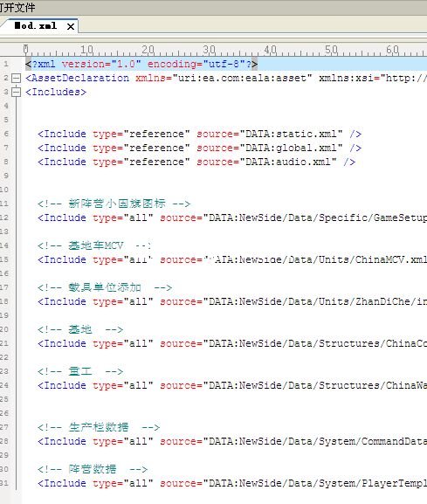Image resolution: width=427 pixels, height=504 pixels.
Task: Click the ChinaMCV.xml include line
Action: (232, 259)
